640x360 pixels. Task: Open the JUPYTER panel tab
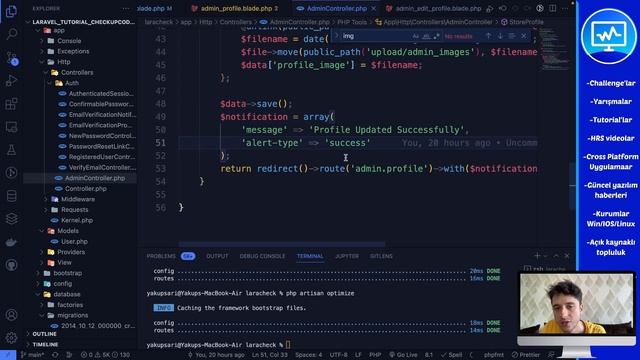[347, 256]
